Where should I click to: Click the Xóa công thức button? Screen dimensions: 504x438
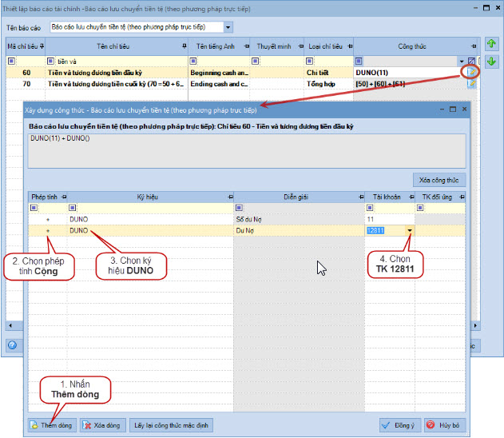[x=439, y=180]
